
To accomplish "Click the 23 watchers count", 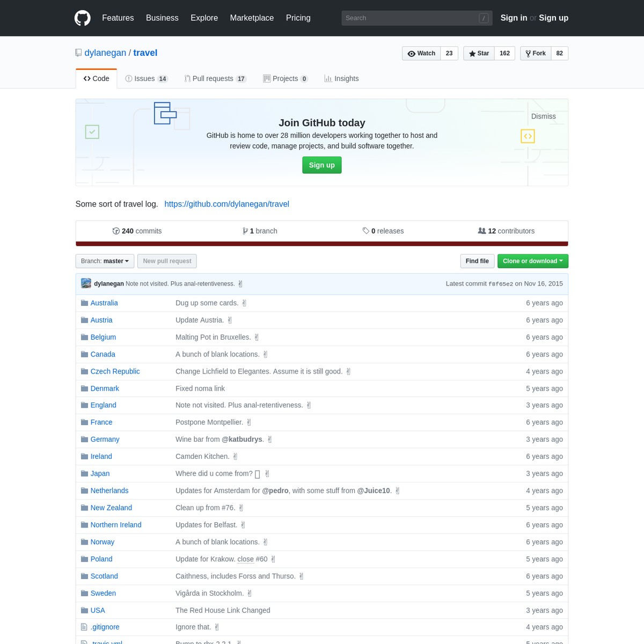I will [x=449, y=53].
